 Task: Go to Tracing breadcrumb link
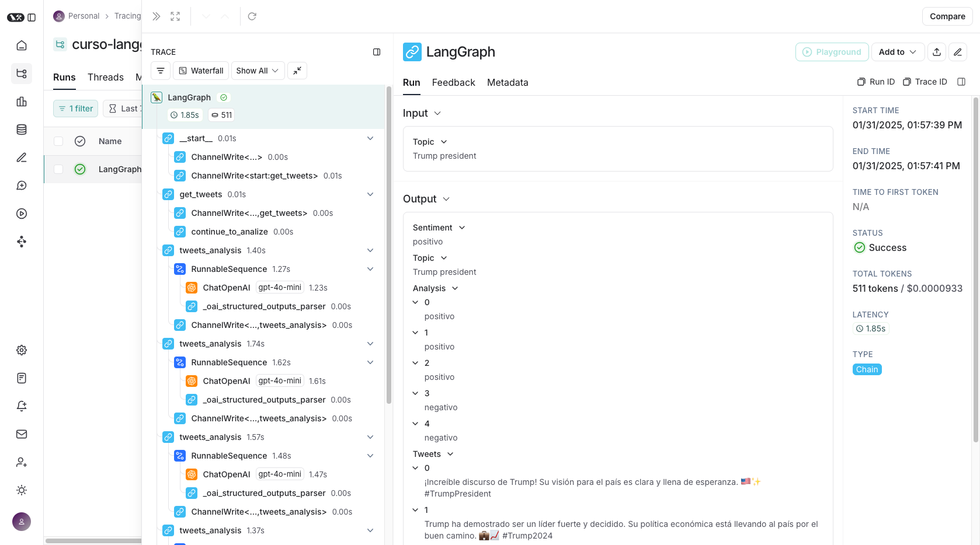(x=127, y=16)
